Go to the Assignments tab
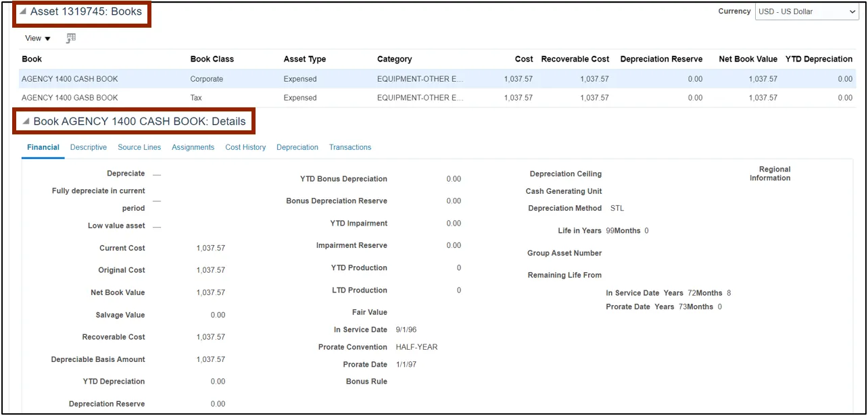868x416 pixels. (x=193, y=147)
